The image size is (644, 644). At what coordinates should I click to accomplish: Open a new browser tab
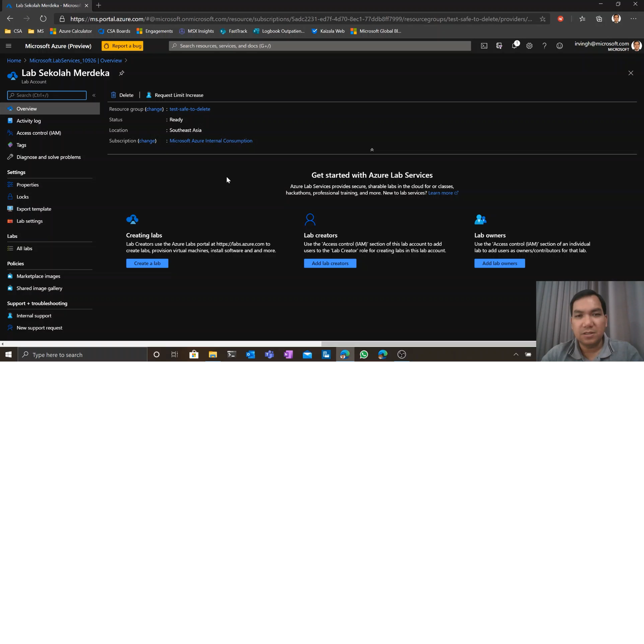[98, 5]
